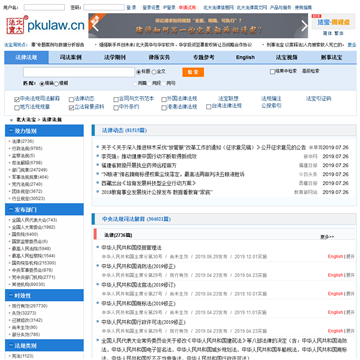Viewport: 360px width, 360px height.
Task: Open the 法宝引证码 link
Action: (319, 99)
